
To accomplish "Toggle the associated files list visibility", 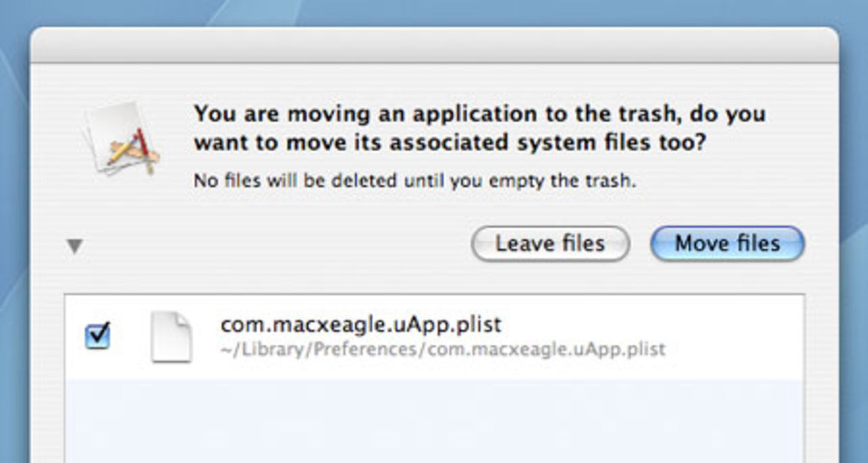I will point(73,247).
